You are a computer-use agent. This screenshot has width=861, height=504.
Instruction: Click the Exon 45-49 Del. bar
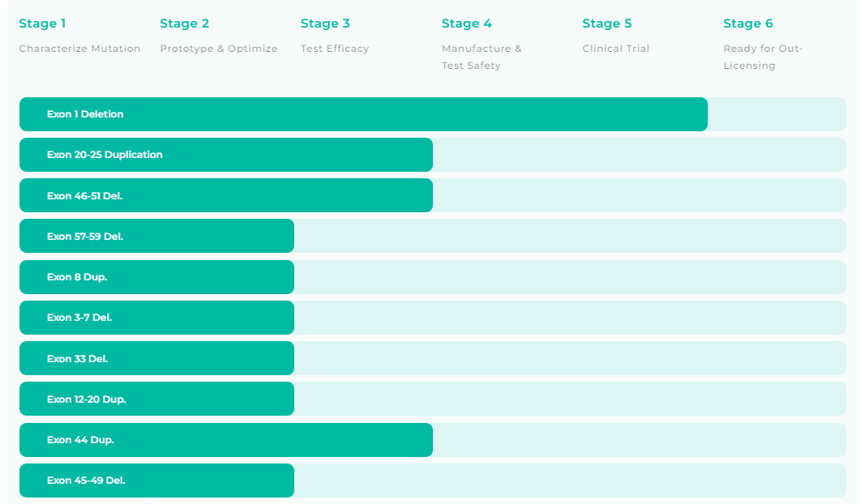click(x=156, y=481)
